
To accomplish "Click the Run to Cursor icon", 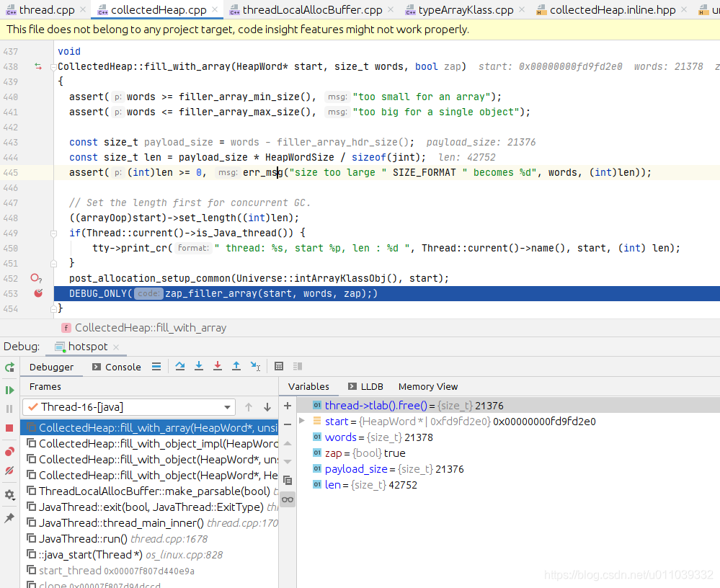I will click(255, 366).
